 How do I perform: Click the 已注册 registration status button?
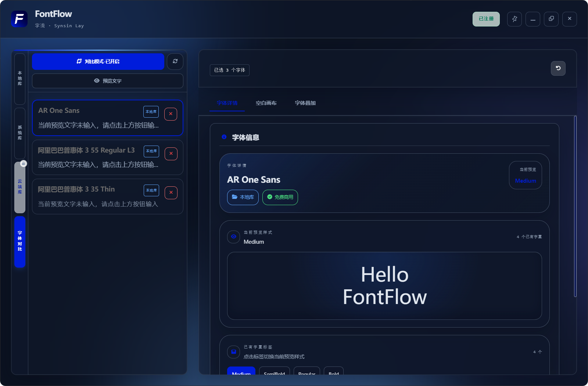[486, 19]
